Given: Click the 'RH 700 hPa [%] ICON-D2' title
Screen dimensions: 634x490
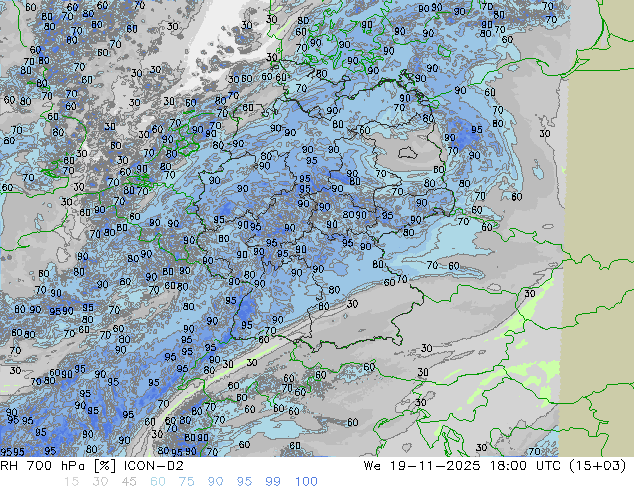Looking at the screenshot, I should coord(92,466).
